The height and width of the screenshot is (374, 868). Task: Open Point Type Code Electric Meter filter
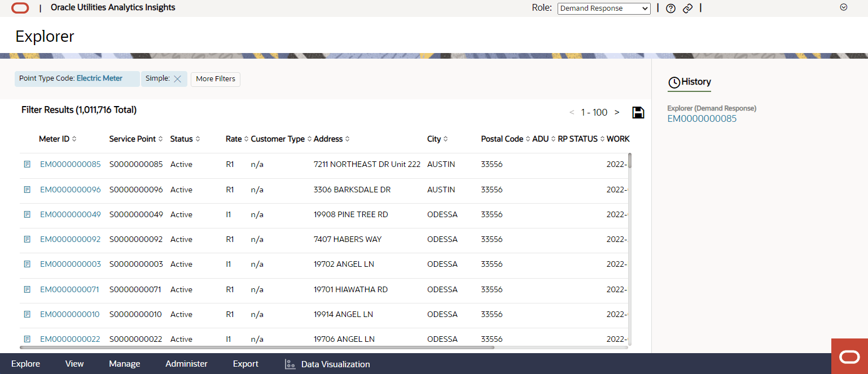[77, 78]
